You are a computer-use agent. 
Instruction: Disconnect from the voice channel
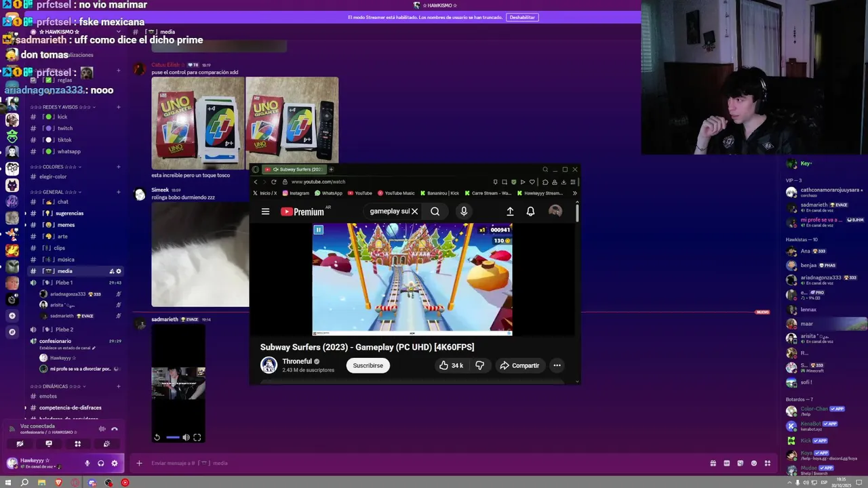tap(115, 429)
